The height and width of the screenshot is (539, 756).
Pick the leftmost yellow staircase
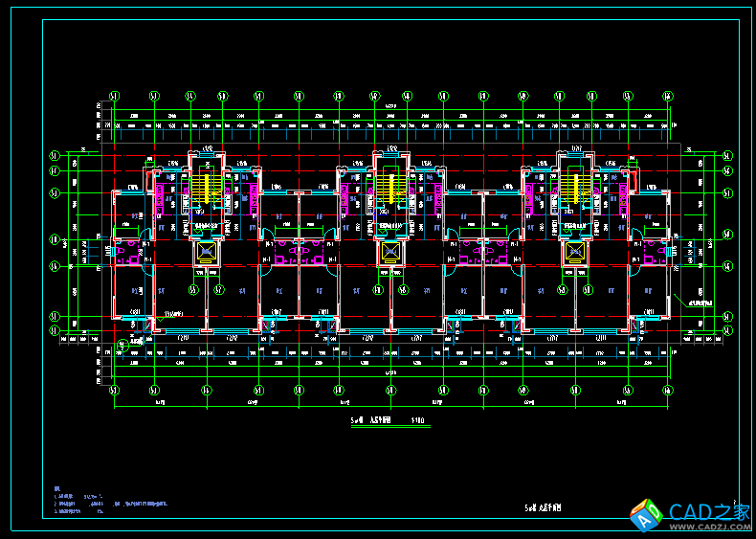pyautogui.click(x=205, y=187)
